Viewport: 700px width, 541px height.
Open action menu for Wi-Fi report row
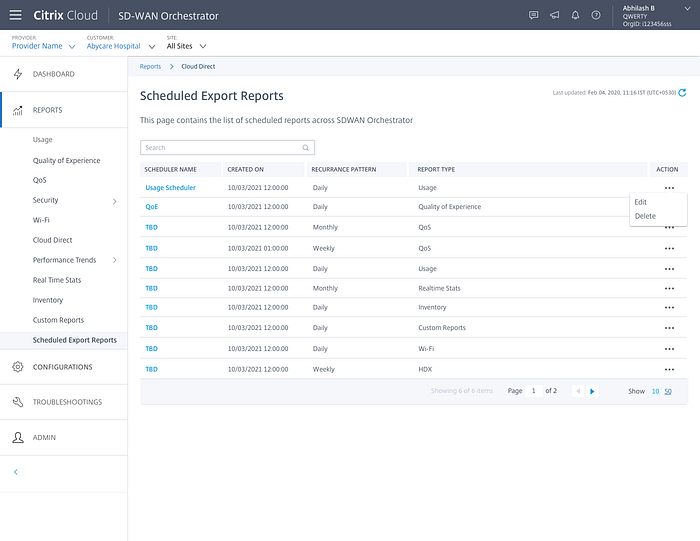[669, 349]
